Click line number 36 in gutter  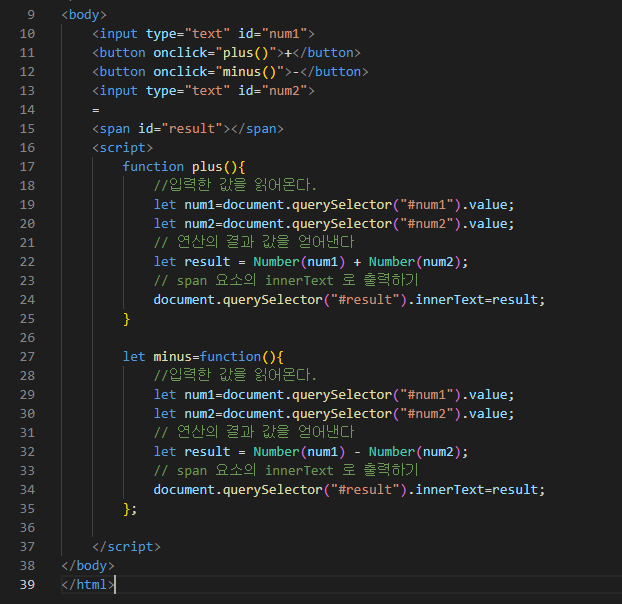[x=27, y=528]
